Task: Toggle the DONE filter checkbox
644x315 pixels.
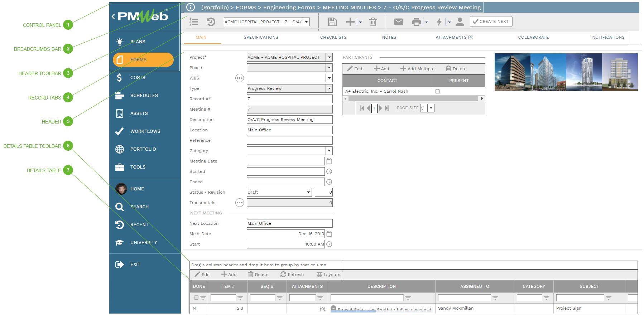Action: (196, 297)
